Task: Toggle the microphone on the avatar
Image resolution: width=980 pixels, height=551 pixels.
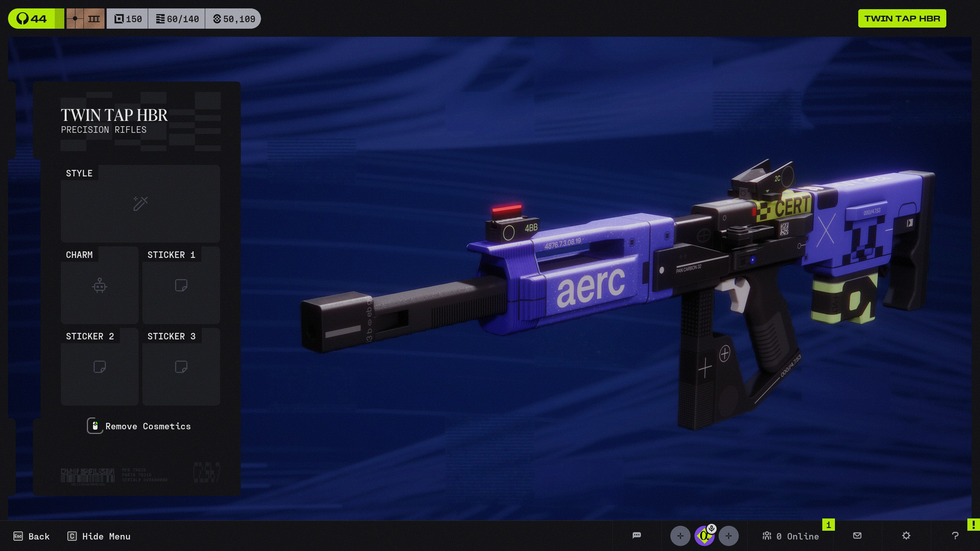Action: (711, 529)
